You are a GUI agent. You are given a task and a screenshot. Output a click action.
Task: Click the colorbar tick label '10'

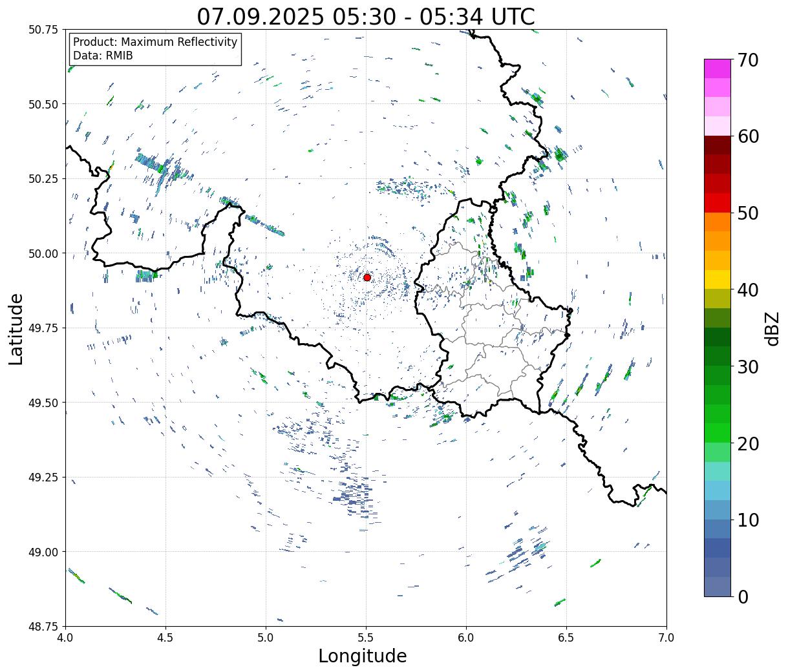(x=747, y=520)
